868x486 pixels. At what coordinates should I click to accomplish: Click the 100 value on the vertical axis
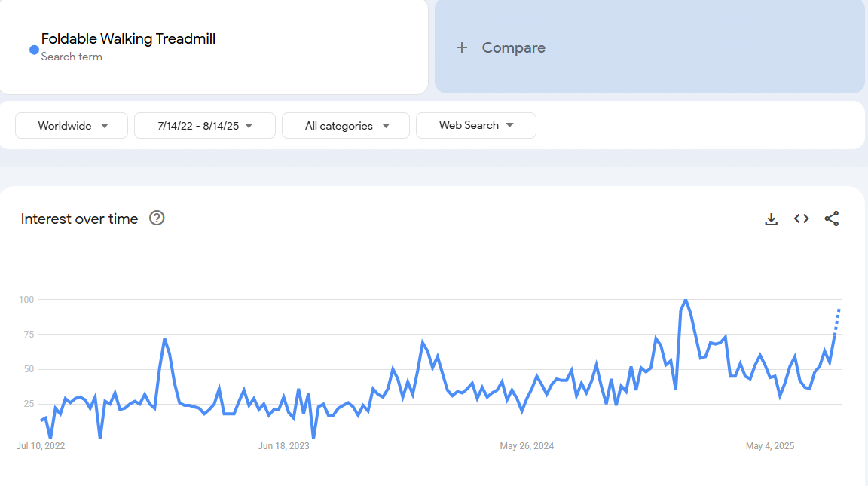click(26, 300)
